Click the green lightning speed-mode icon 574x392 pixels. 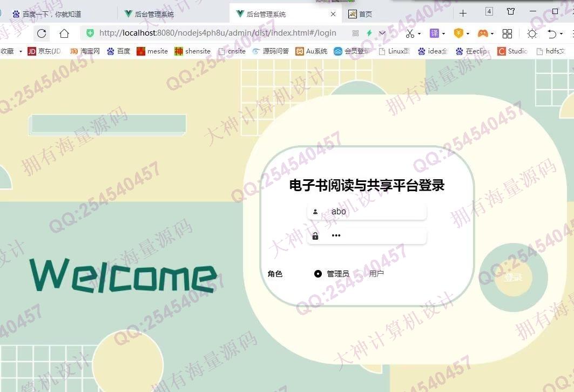[369, 33]
